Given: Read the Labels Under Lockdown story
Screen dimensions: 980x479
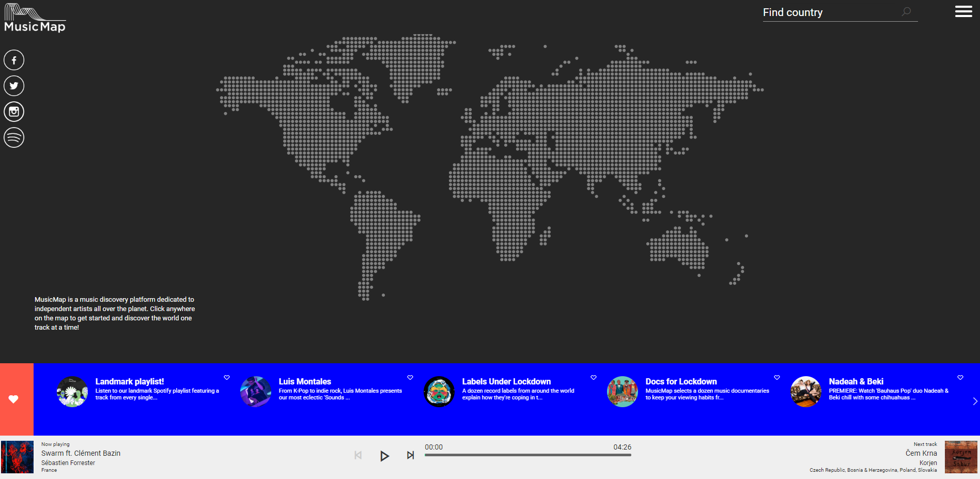Looking at the screenshot, I should click(507, 381).
